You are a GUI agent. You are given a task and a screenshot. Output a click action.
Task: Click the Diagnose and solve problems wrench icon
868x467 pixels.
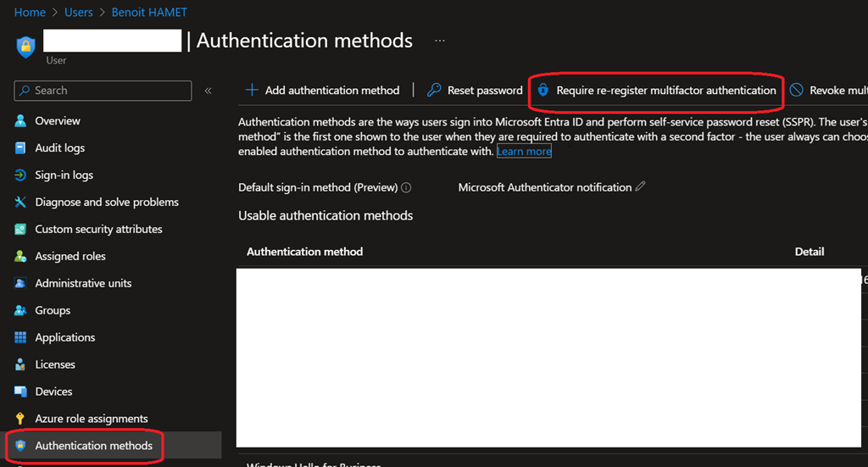coord(21,203)
